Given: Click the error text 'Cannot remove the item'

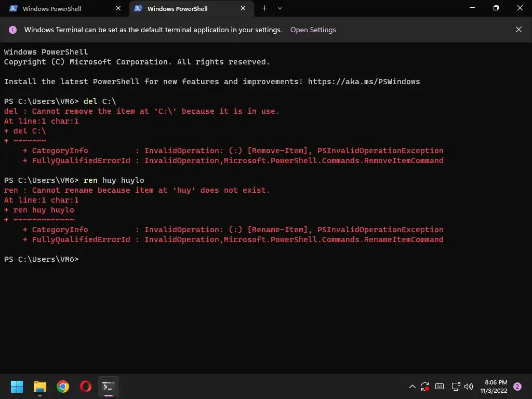Looking at the screenshot, I should 83,111.
